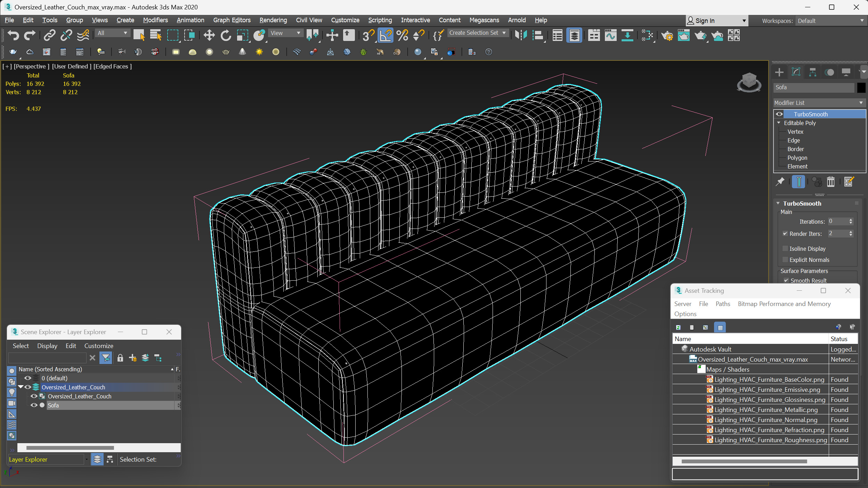The width and height of the screenshot is (868, 488).
Task: Toggle the Angle Snap icon
Action: [385, 35]
